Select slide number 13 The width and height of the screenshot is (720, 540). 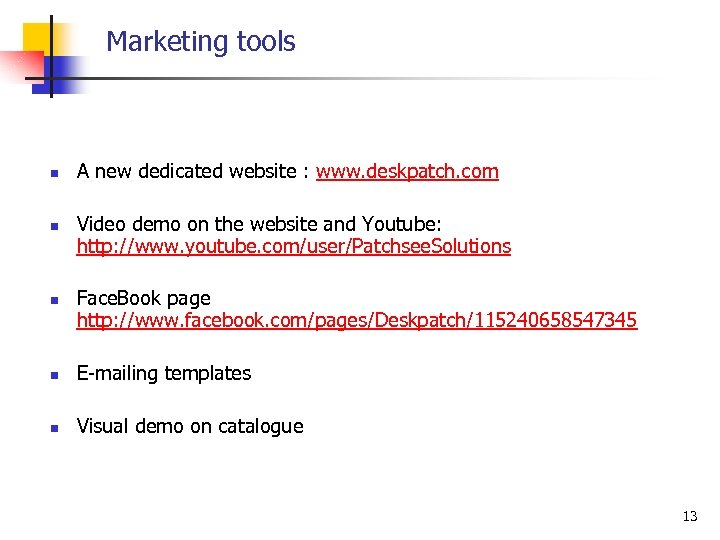click(x=690, y=516)
